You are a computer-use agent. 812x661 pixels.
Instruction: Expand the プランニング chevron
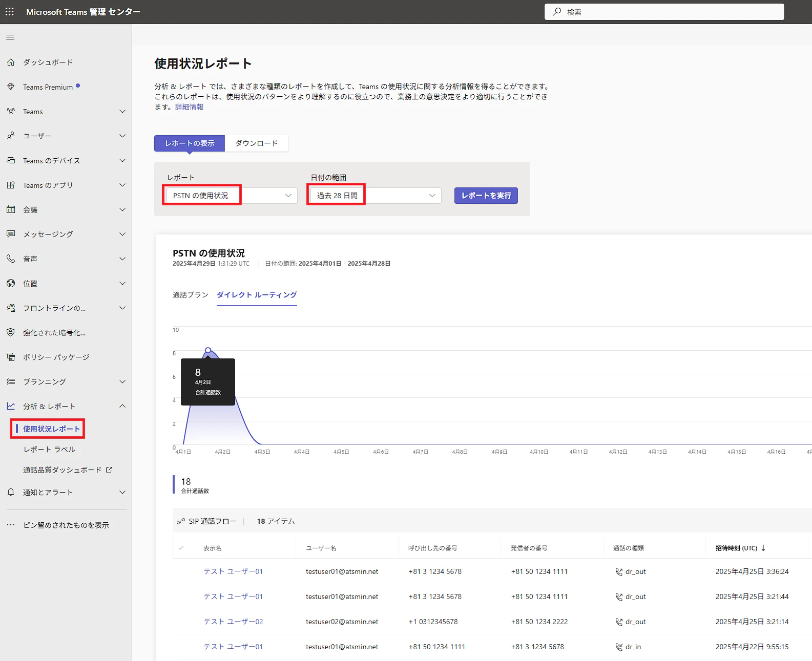click(x=122, y=381)
